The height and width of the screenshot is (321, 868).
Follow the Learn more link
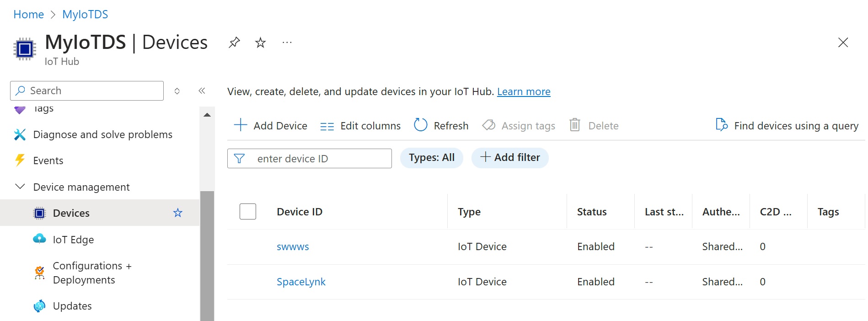(524, 91)
